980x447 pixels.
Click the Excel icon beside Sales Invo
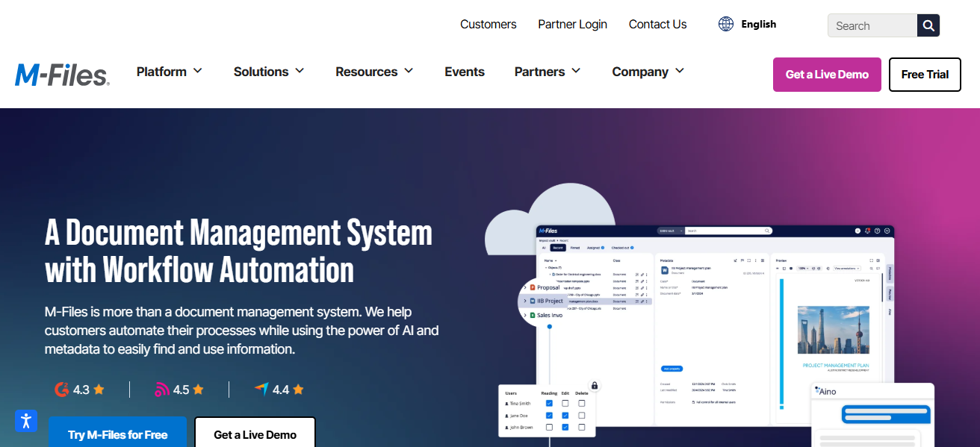point(533,315)
